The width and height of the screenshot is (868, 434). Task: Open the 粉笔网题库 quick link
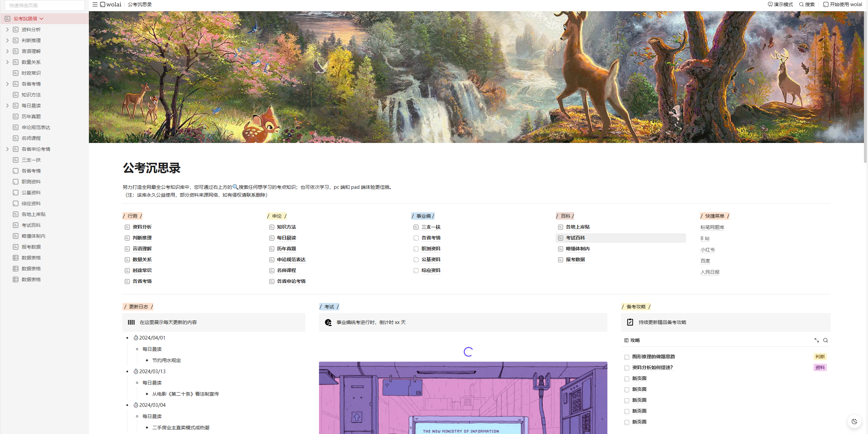click(x=712, y=227)
